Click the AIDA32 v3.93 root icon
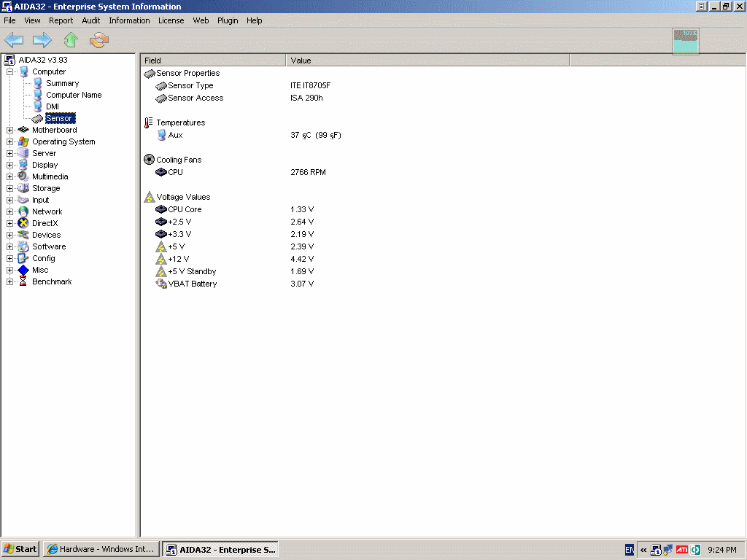747x560 pixels. point(9,60)
